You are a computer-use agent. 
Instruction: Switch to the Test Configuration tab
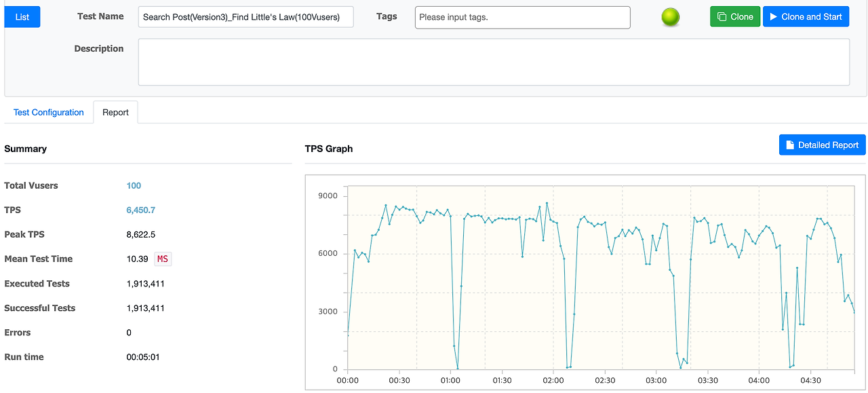49,113
